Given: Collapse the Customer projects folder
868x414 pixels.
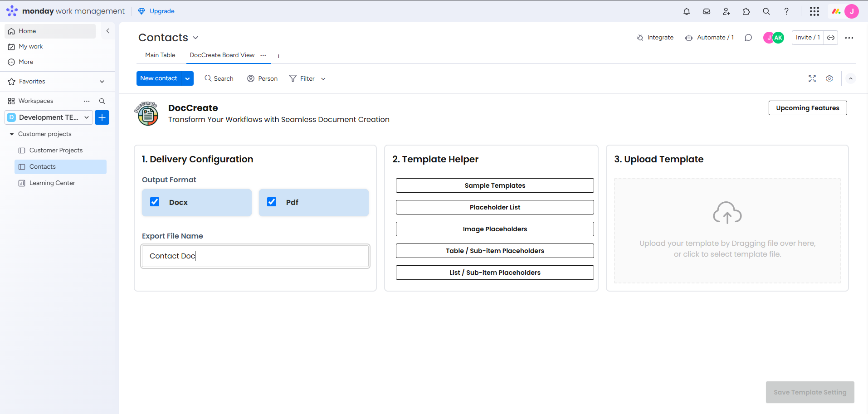Looking at the screenshot, I should coord(12,134).
